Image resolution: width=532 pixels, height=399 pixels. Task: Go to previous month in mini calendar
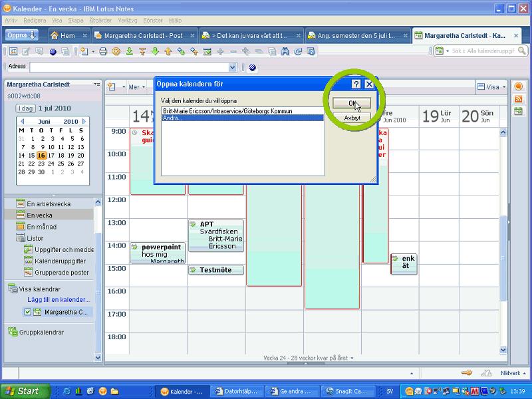coord(23,121)
